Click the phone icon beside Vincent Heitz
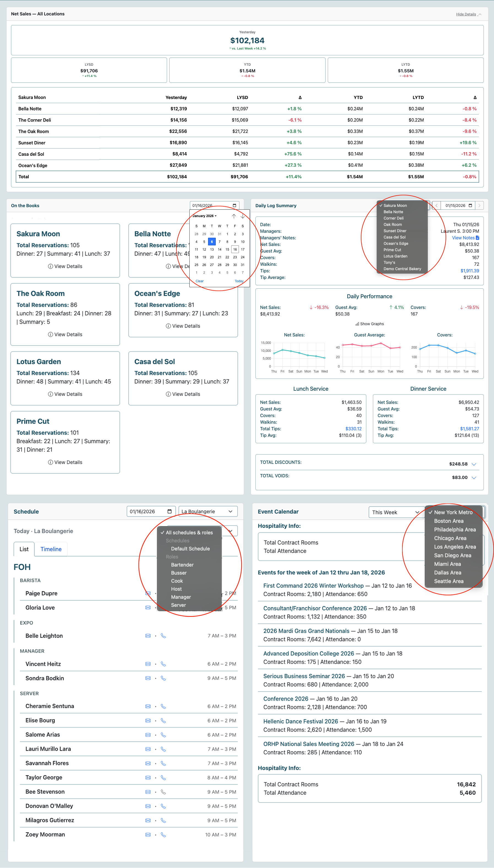The width and height of the screenshot is (494, 868). pos(163,664)
